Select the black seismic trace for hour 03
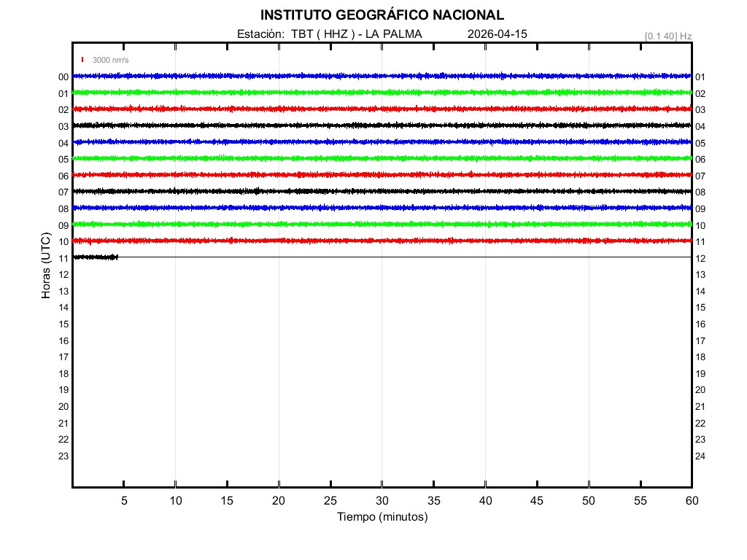The height and width of the screenshot is (560, 747). [382, 125]
